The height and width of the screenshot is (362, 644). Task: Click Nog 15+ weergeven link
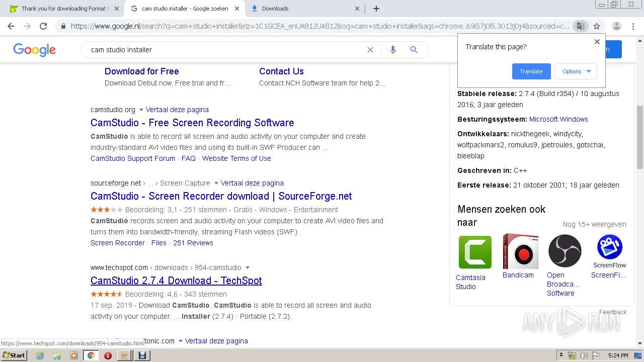pyautogui.click(x=594, y=224)
